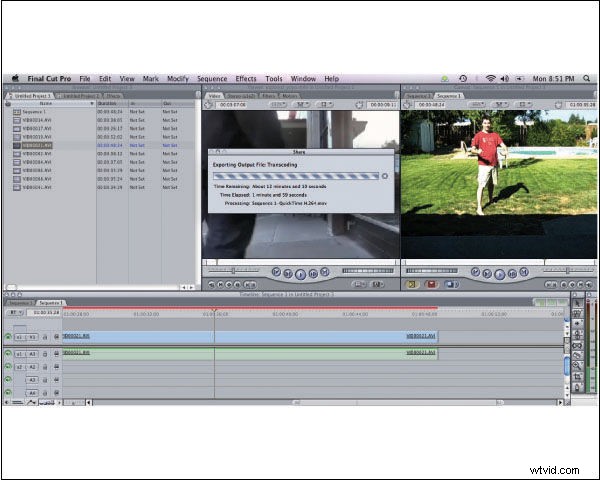Click the red Overwrite edit button in Canvas
This screenshot has height=480, width=600.
[431, 284]
